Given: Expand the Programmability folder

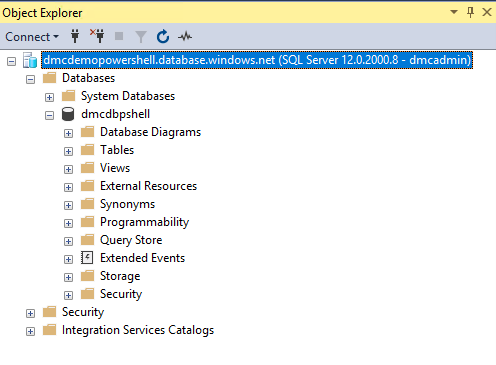Looking at the screenshot, I should pyautogui.click(x=68, y=223).
